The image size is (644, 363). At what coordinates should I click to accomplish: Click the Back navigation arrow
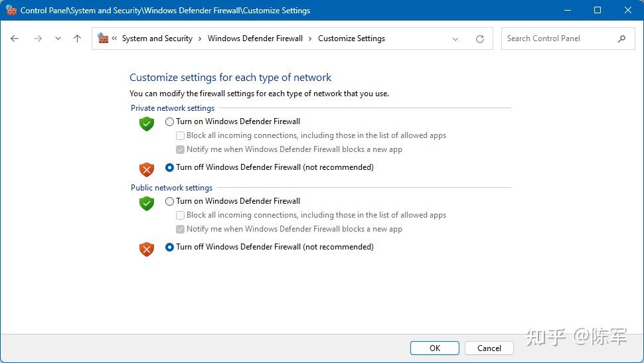15,38
